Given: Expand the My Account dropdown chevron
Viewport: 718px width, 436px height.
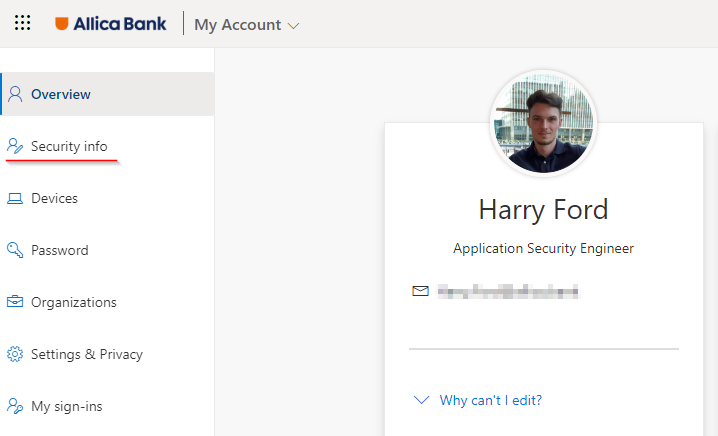Looking at the screenshot, I should pos(294,26).
